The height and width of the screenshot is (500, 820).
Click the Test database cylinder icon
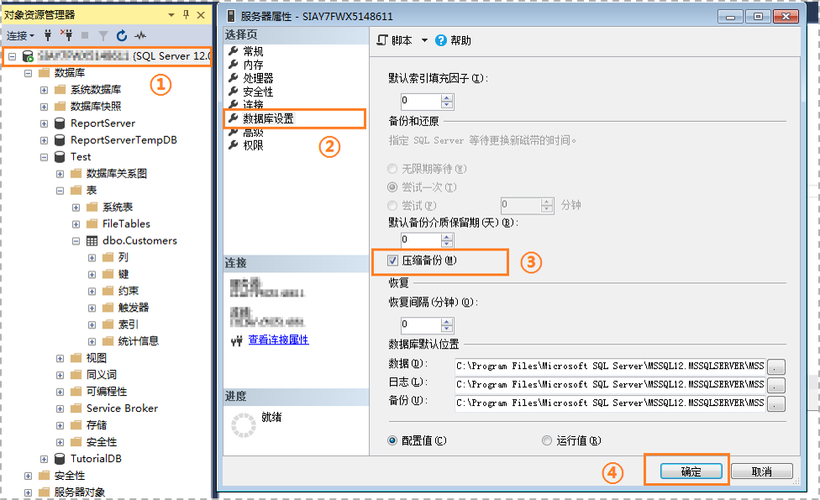tap(60, 157)
